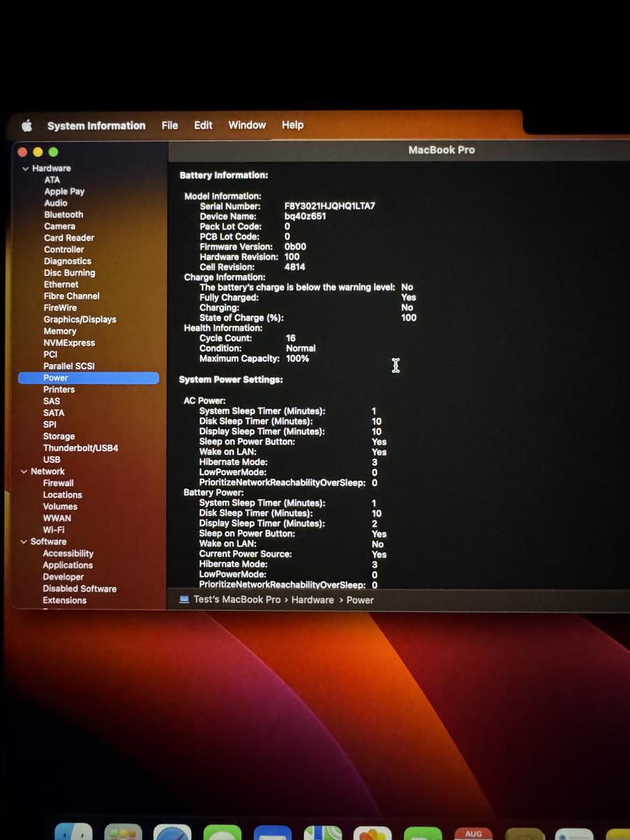Image resolution: width=630 pixels, height=840 pixels.
Task: Click Hardware in the path bar
Action: (313, 600)
